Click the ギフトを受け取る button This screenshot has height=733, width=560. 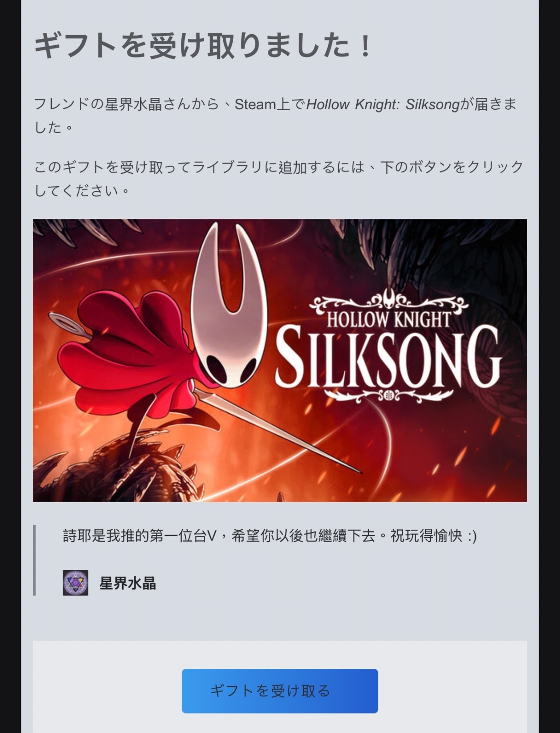click(x=280, y=691)
